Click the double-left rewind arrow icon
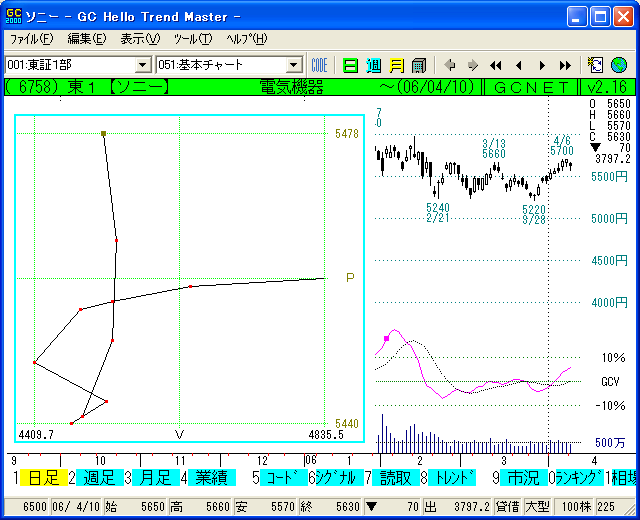This screenshot has height=520, width=640. pos(496,65)
